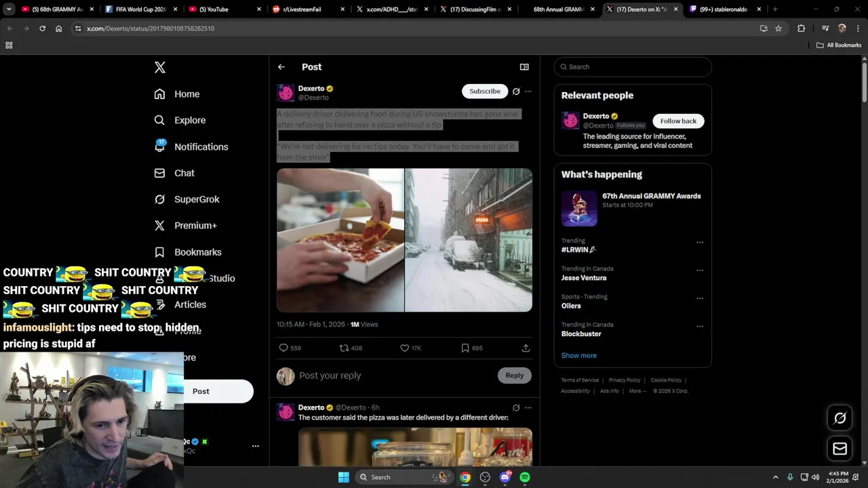Open a new browser tab
Viewport: 868px width, 488px height.
click(774, 9)
